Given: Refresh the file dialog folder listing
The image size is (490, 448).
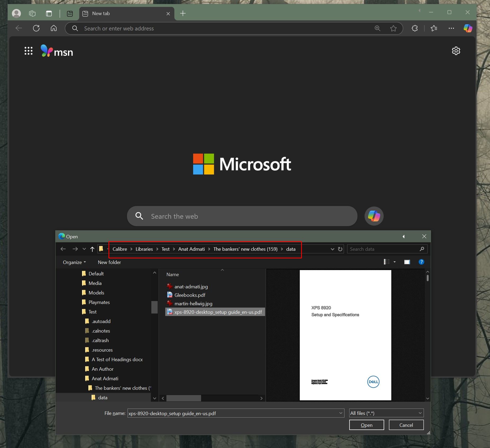Looking at the screenshot, I should point(340,249).
